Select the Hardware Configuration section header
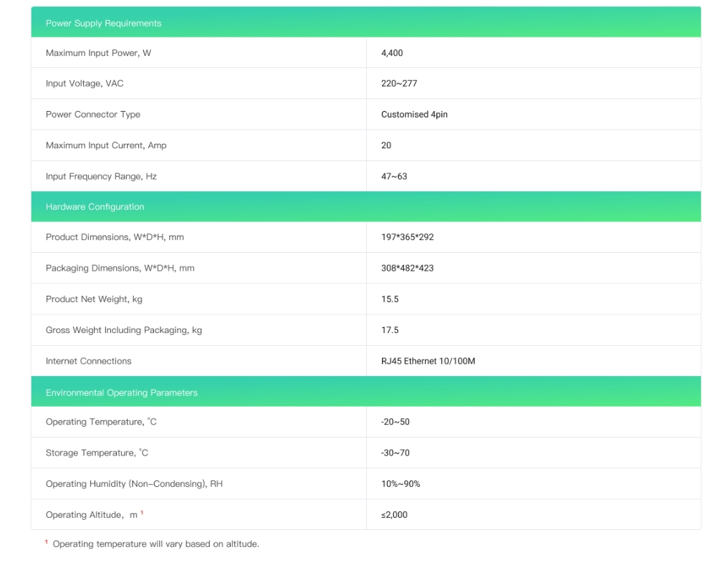 point(95,207)
